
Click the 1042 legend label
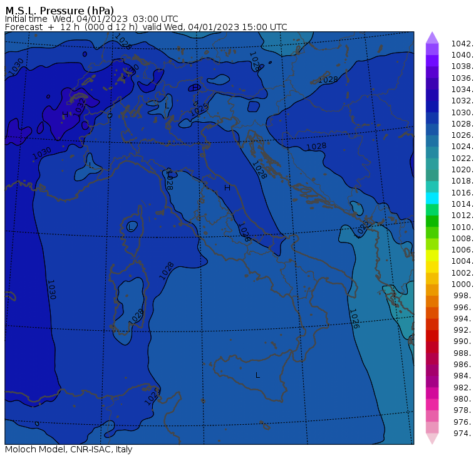click(x=462, y=44)
